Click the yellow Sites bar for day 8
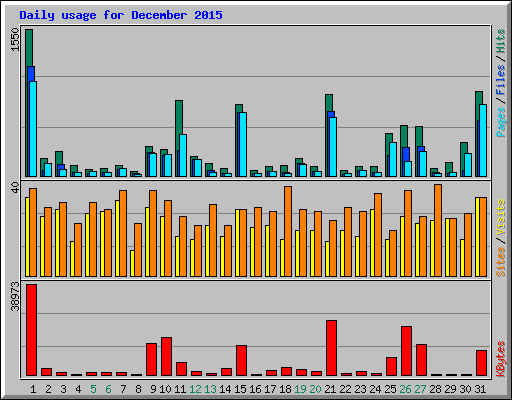This screenshot has height=400, width=512. (132, 263)
